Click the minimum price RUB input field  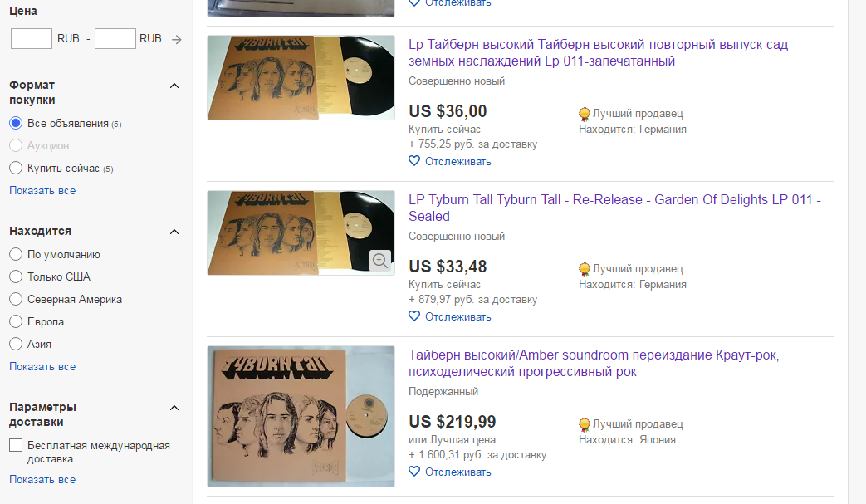click(x=32, y=39)
